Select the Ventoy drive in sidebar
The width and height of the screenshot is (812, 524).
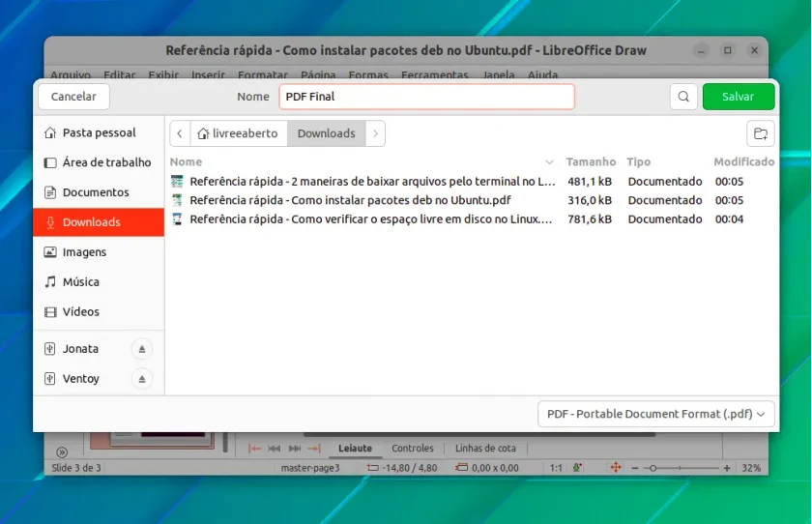[81, 379]
